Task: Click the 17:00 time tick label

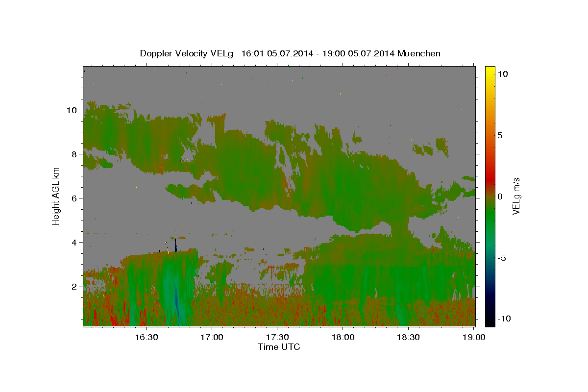Action: (x=212, y=337)
